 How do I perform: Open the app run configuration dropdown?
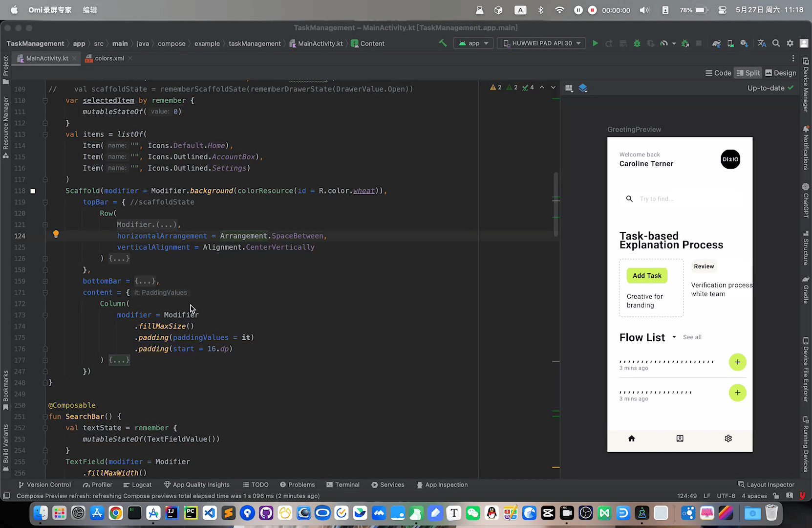point(473,44)
